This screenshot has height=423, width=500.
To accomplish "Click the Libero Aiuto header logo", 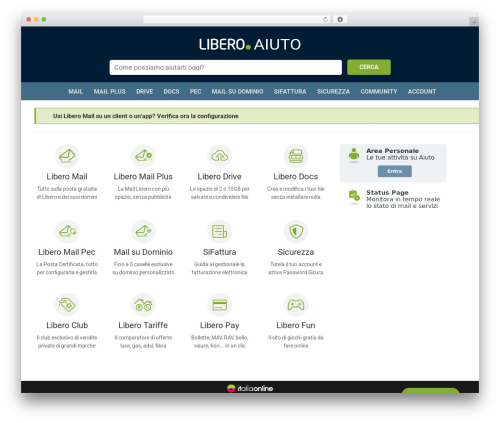I will pos(250,44).
